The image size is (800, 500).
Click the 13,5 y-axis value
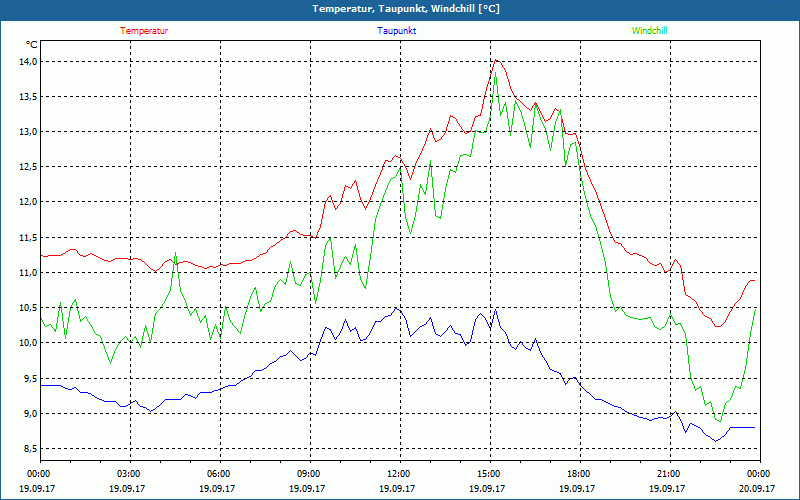28,97
